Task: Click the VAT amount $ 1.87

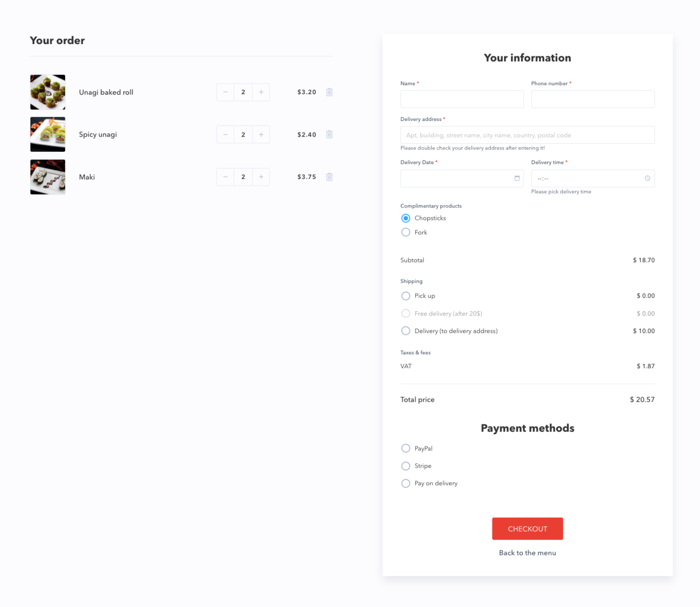Action: 646,366
